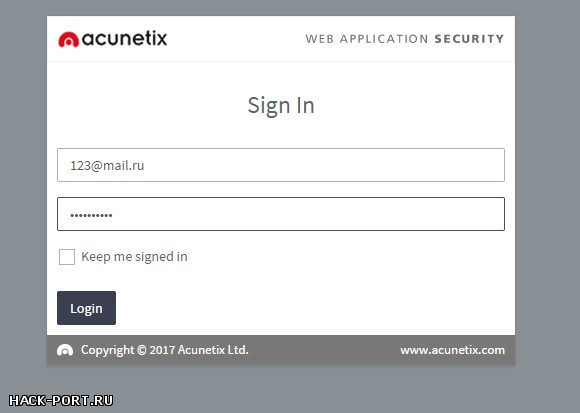
Task: Click the HACK-PORT.RU watermark
Action: pos(61,400)
